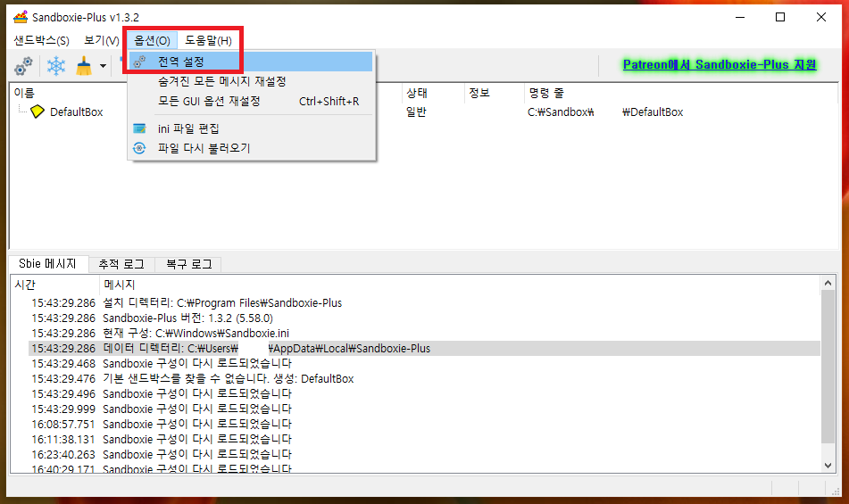
Task: Select the 16:23:40.263 log row
Action: tap(424, 454)
